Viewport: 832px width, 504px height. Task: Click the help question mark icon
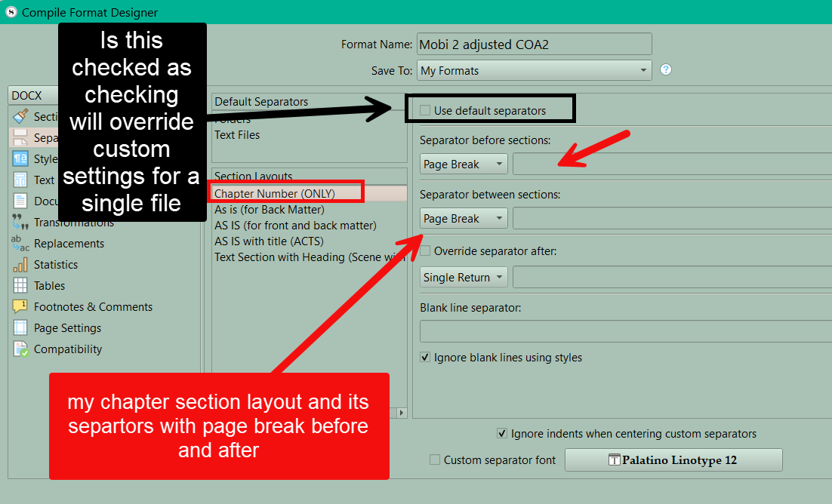click(x=665, y=70)
